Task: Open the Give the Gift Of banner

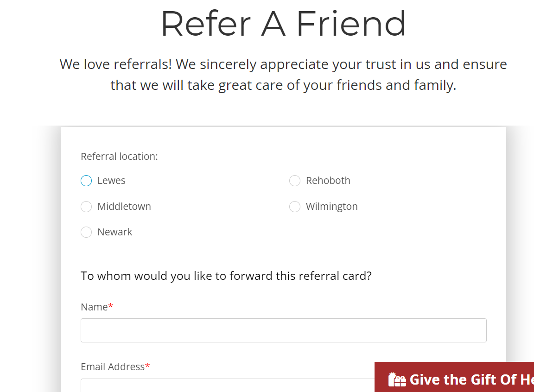Action: (454, 377)
